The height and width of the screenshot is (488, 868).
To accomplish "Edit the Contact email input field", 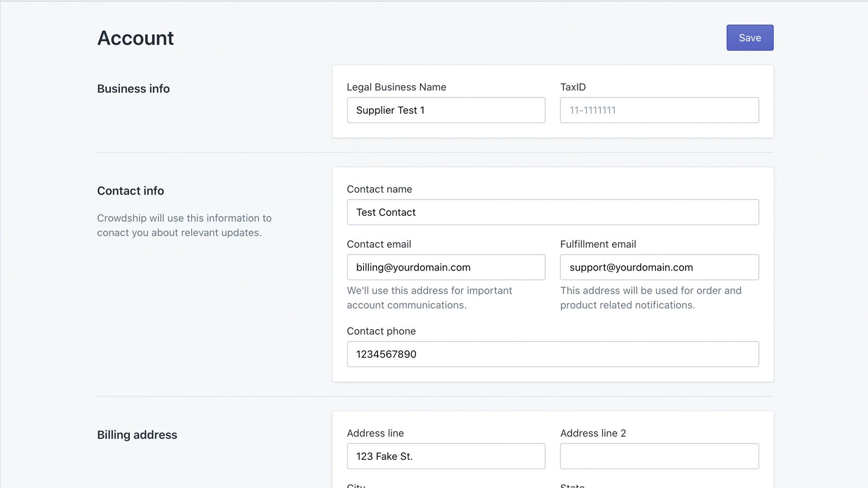I will [446, 267].
